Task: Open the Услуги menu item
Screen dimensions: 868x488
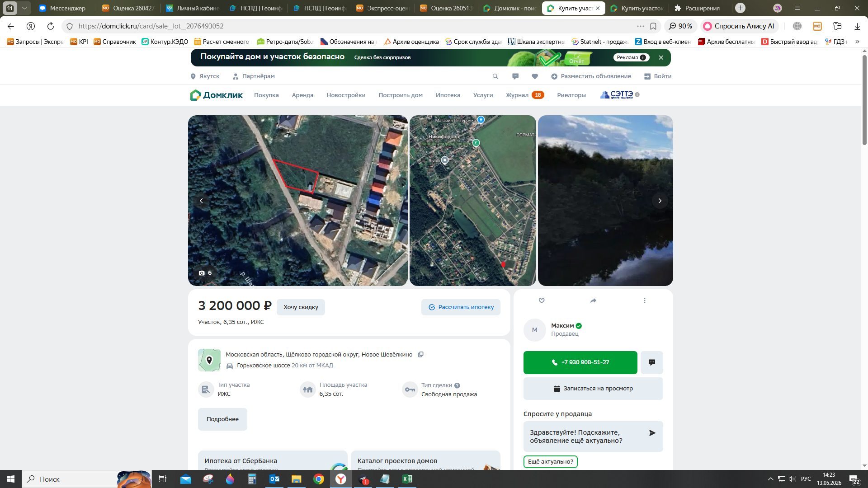Action: pos(483,95)
